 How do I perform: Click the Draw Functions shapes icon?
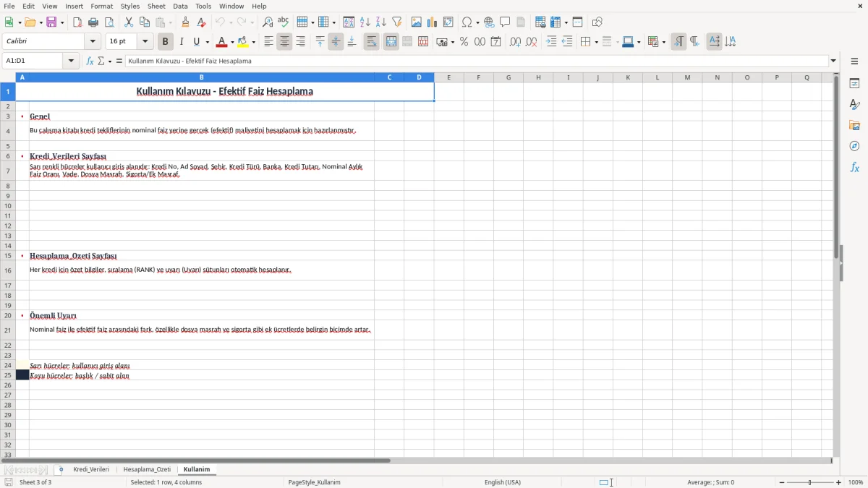click(597, 22)
